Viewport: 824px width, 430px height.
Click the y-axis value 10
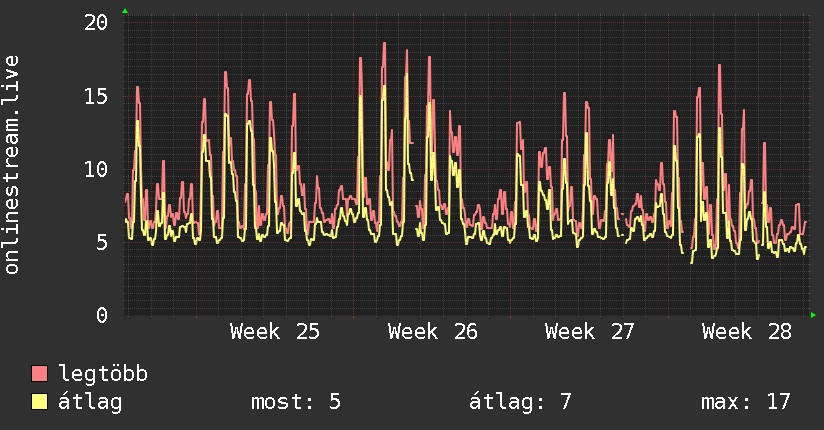point(96,169)
